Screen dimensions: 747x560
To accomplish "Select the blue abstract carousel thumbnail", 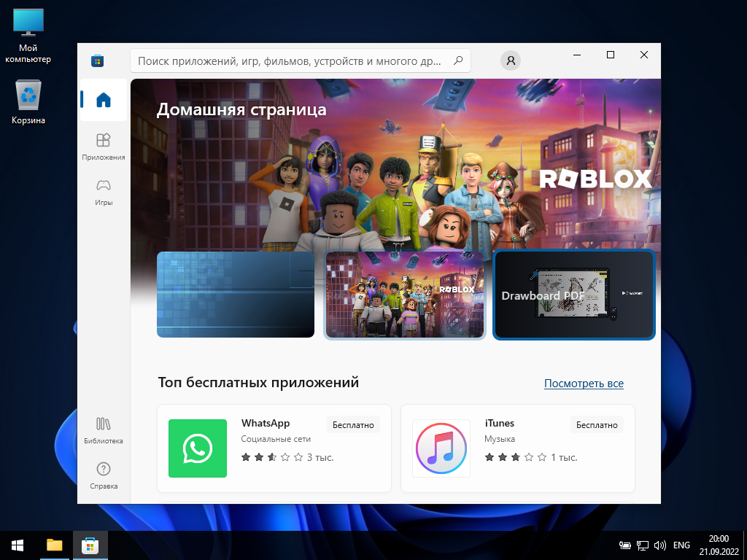I will [x=236, y=295].
